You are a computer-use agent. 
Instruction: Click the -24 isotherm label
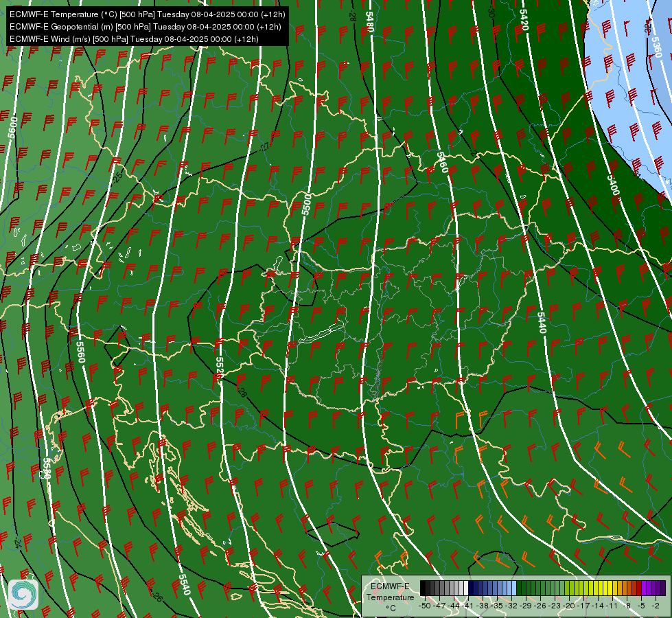17,542
